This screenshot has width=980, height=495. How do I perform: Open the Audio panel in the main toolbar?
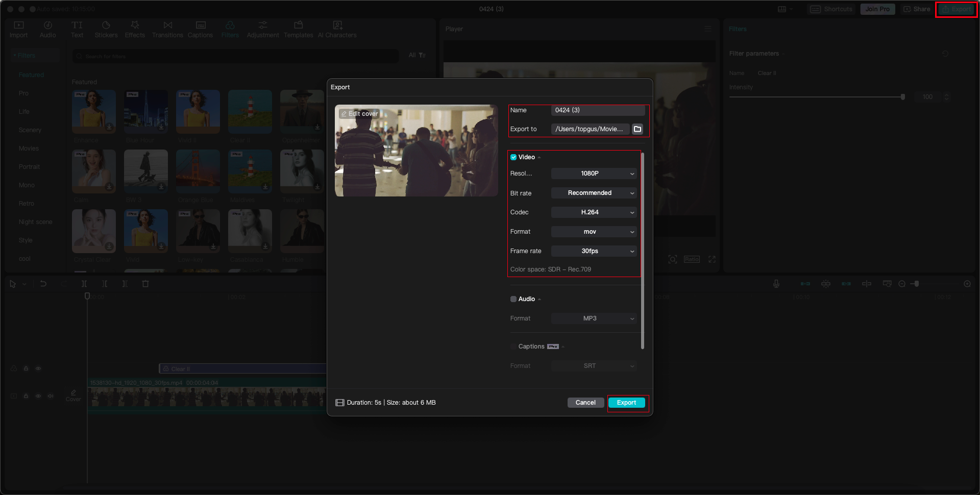click(47, 30)
